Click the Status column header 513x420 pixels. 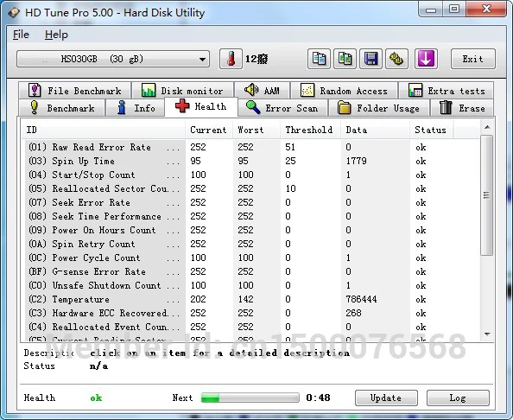432,130
